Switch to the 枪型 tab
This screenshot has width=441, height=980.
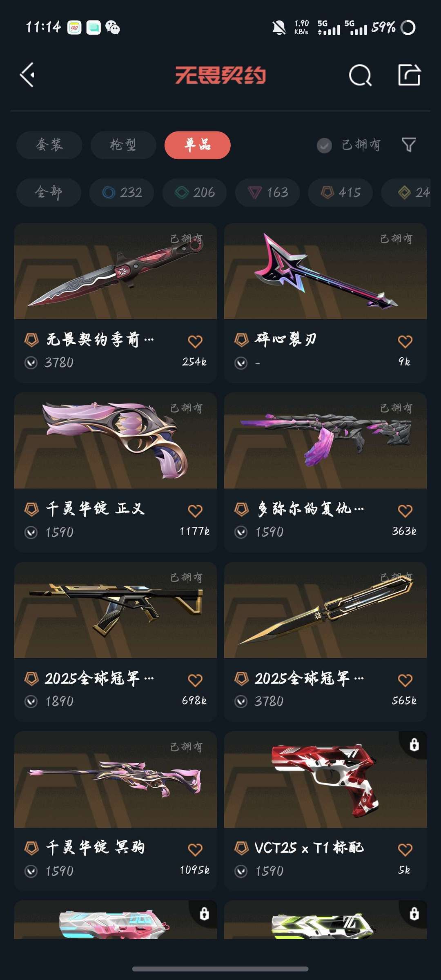pos(123,145)
